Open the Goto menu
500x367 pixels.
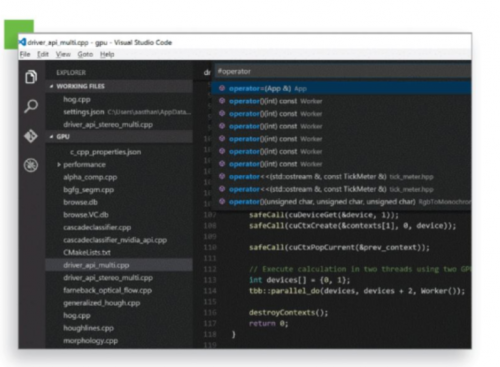point(85,54)
